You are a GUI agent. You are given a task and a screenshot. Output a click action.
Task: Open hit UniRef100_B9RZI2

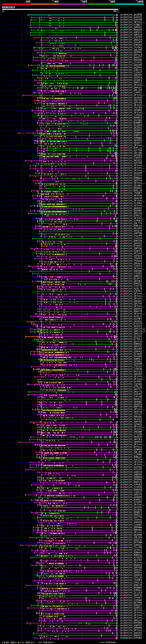131,82
